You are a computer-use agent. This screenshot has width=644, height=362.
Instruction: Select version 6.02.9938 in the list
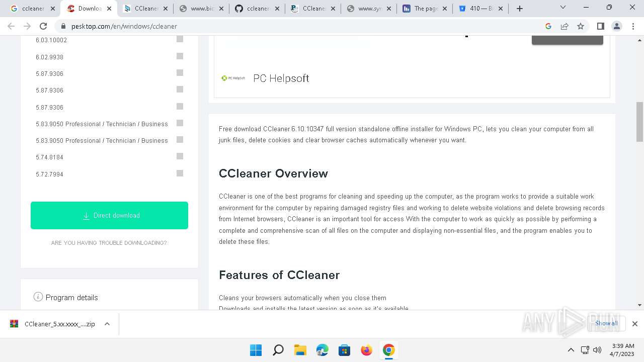49,57
